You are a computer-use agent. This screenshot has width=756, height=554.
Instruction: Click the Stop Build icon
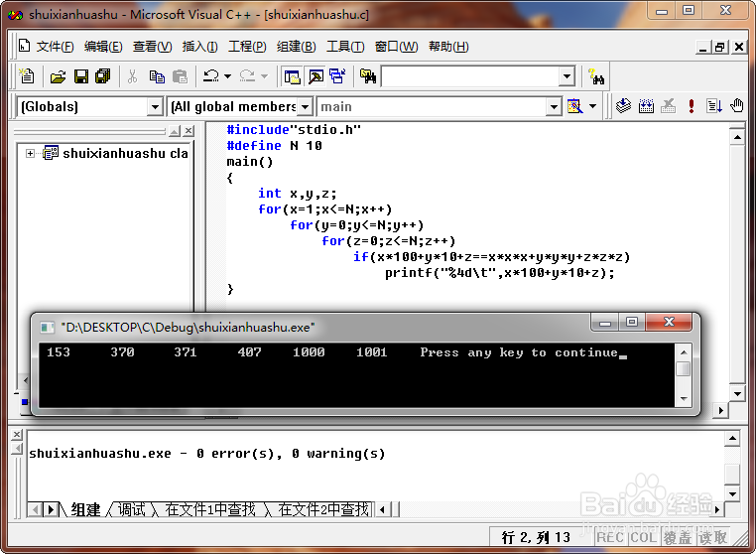tap(669, 105)
